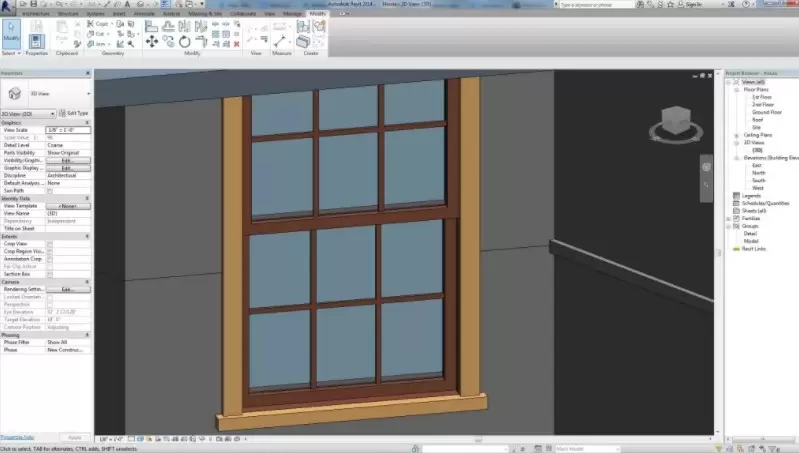Open the Architecture ribbon tab
The image size is (799, 453).
point(36,13)
